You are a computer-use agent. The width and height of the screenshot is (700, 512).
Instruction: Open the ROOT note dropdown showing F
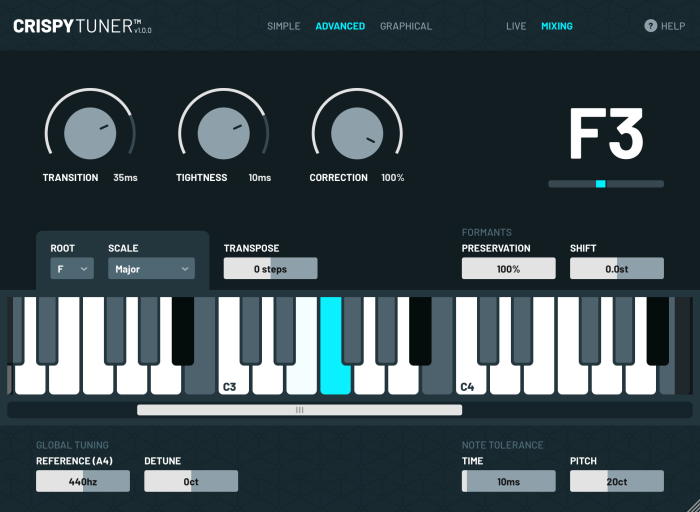click(72, 268)
